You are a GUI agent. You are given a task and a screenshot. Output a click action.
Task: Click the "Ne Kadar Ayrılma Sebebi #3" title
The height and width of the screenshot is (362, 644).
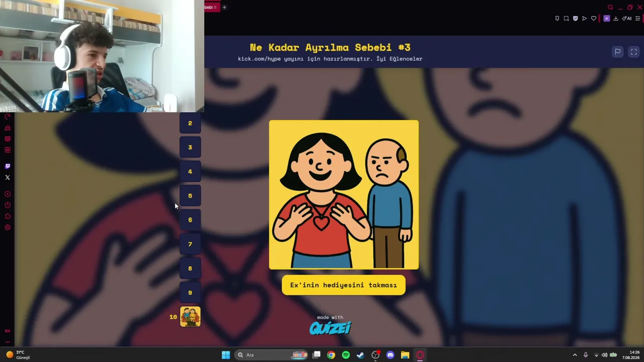coord(330,47)
